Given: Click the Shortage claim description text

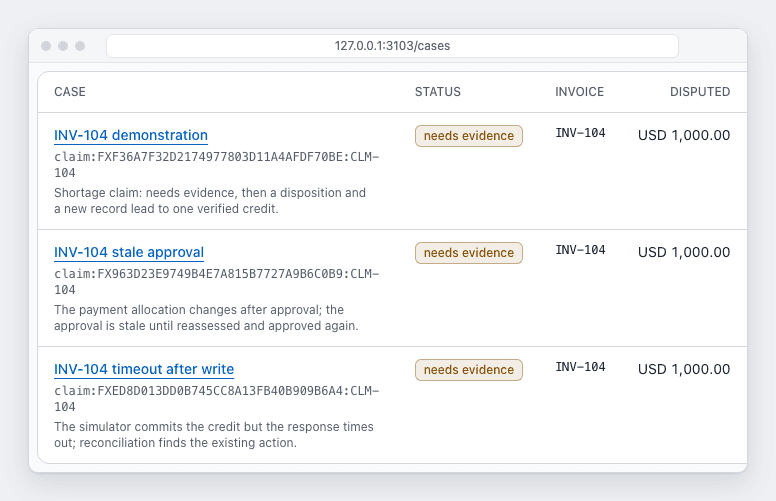Looking at the screenshot, I should 210,200.
